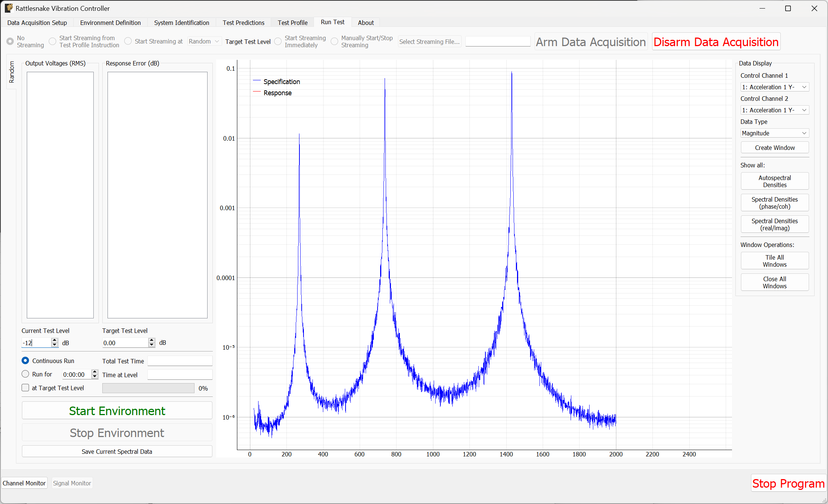Click Stop Program
The height and width of the screenshot is (504, 828).
point(788,483)
